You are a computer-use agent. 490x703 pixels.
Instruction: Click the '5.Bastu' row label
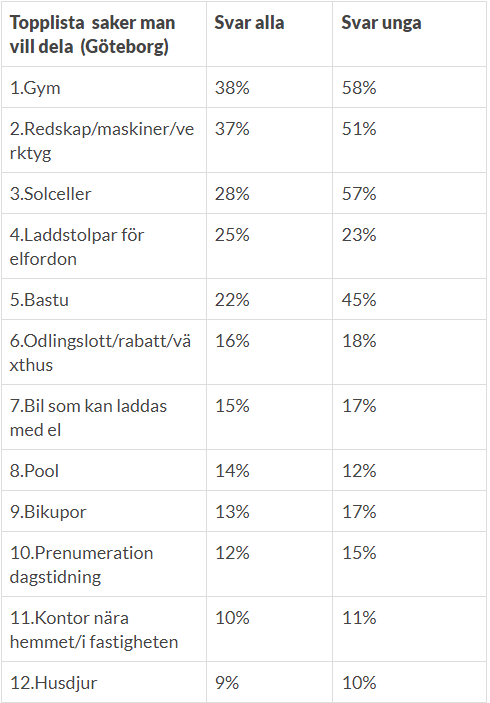[x=39, y=299]
